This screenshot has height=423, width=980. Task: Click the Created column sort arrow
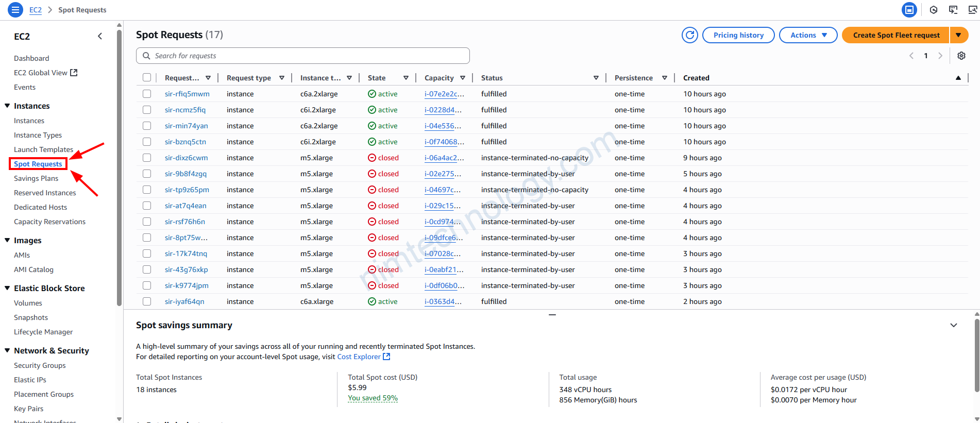958,78
